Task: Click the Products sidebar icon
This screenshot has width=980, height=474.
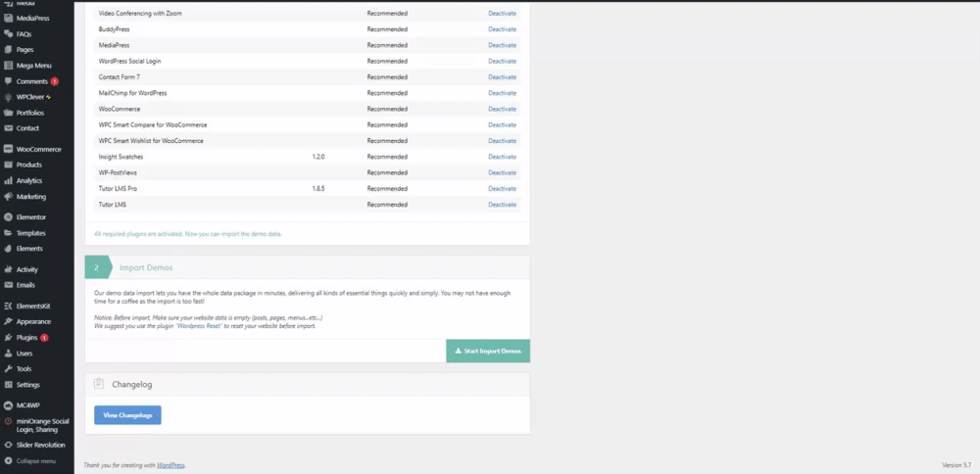Action: click(x=8, y=165)
